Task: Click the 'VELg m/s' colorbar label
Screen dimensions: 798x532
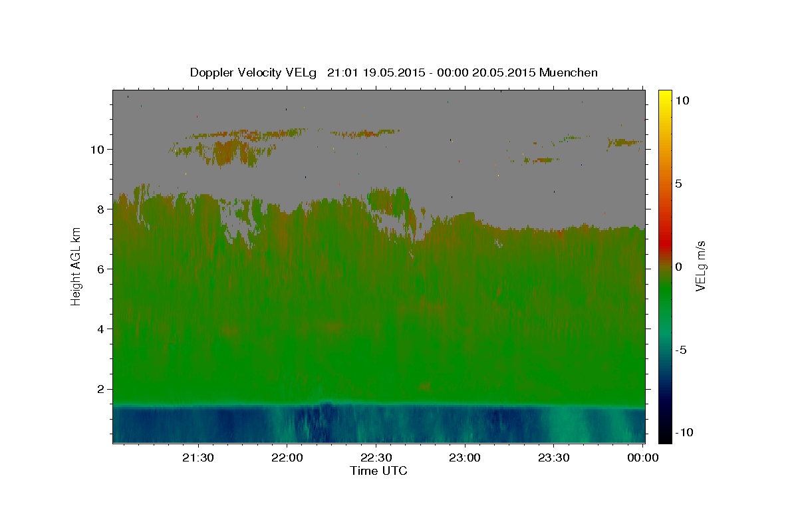Action: pyautogui.click(x=700, y=265)
